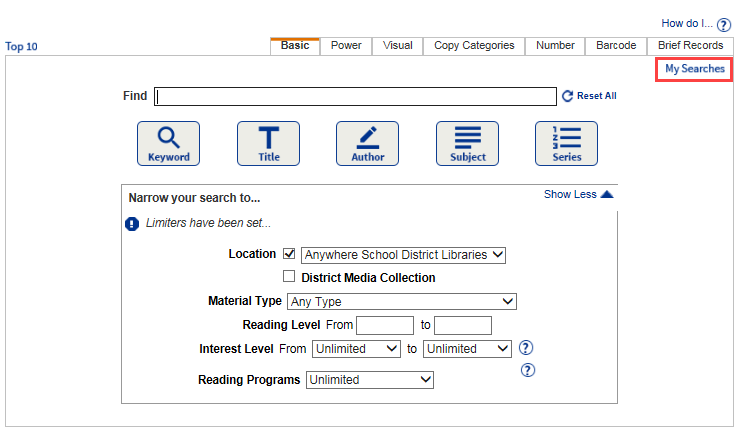This screenshot has height=435, width=747.
Task: Open the Copy Categories tab
Action: [474, 46]
